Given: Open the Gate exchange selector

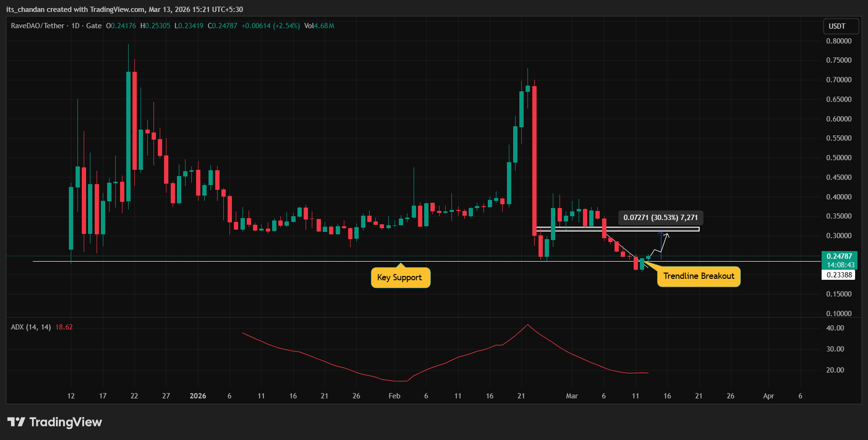Looking at the screenshot, I should click(94, 26).
